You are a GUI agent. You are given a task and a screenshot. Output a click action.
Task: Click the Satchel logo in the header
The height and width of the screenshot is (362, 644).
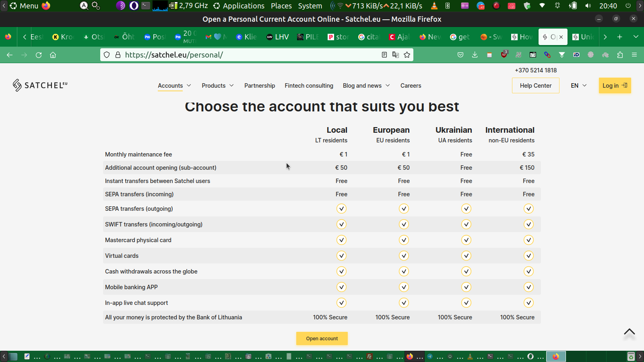point(40,85)
